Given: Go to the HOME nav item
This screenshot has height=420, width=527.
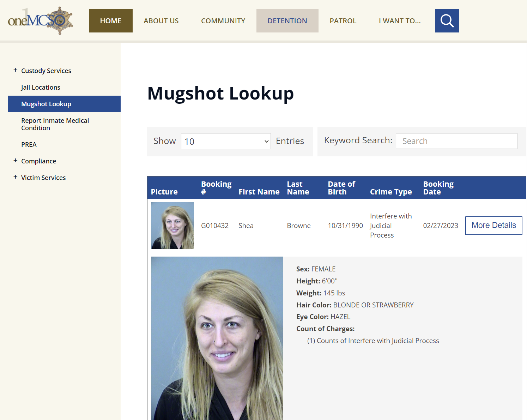Looking at the screenshot, I should (111, 20).
